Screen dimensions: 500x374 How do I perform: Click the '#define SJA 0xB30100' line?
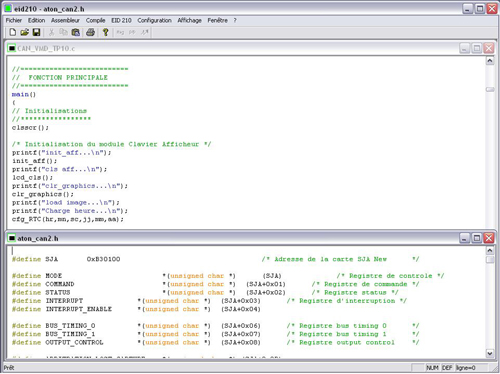click(66, 259)
